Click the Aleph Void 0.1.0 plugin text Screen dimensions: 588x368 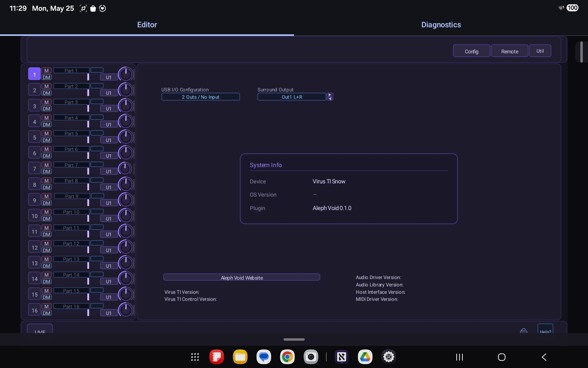tap(332, 208)
